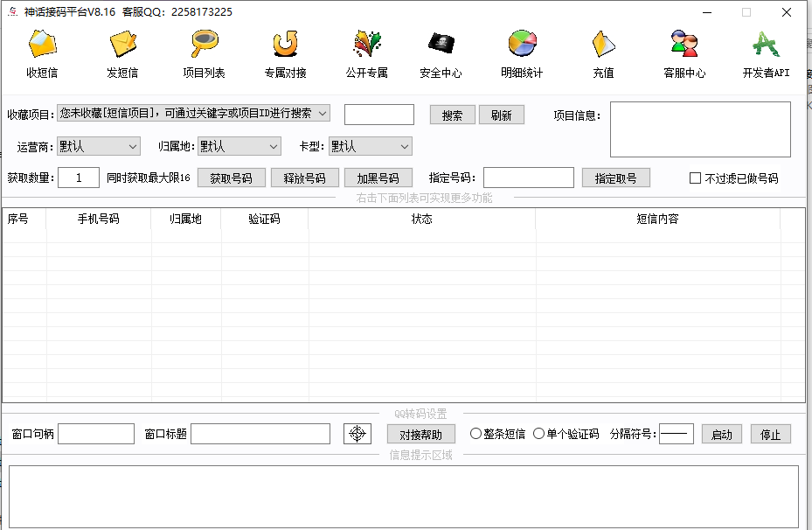Open 项目列表 project list icon

pos(205,45)
